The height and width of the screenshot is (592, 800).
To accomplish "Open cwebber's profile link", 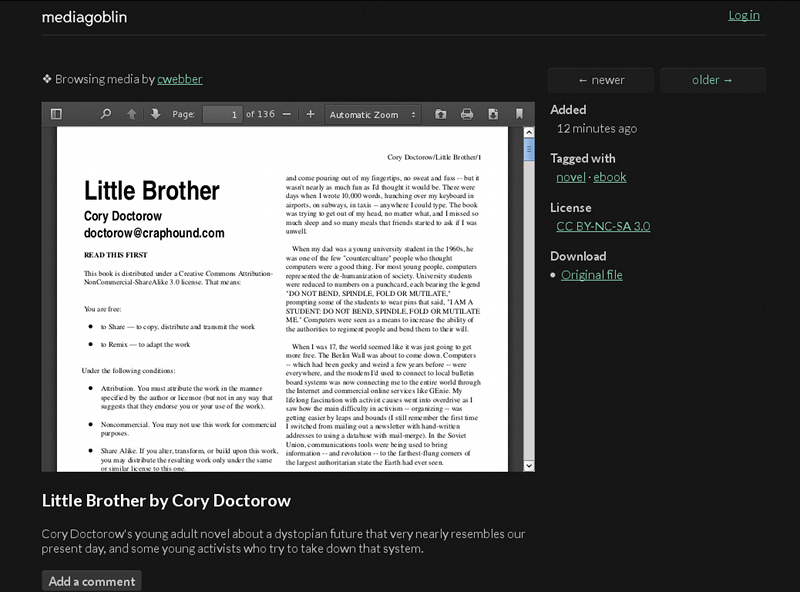I will click(180, 79).
